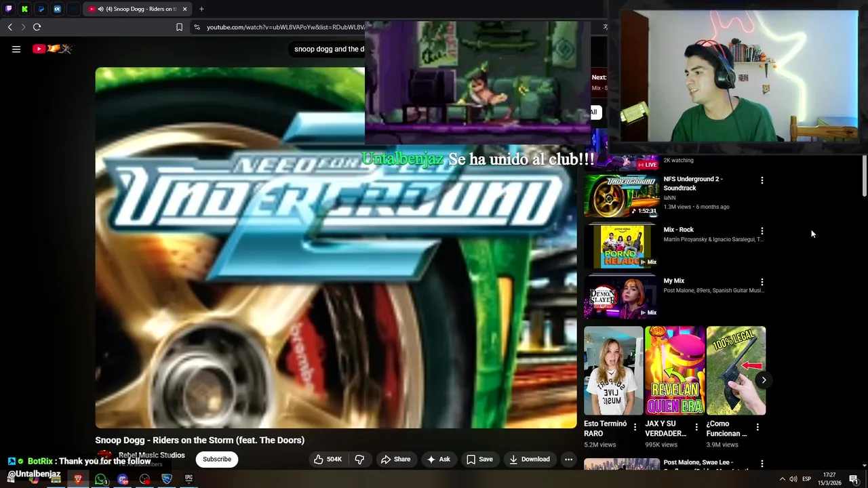
Task: Open the YouTube hamburger guide menu
Action: [x=16, y=49]
